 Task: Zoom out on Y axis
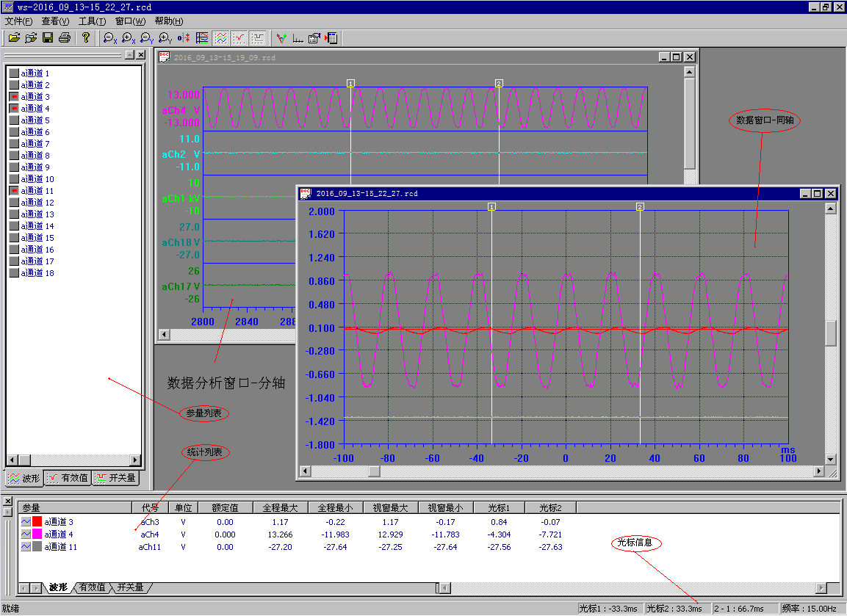coord(146,37)
